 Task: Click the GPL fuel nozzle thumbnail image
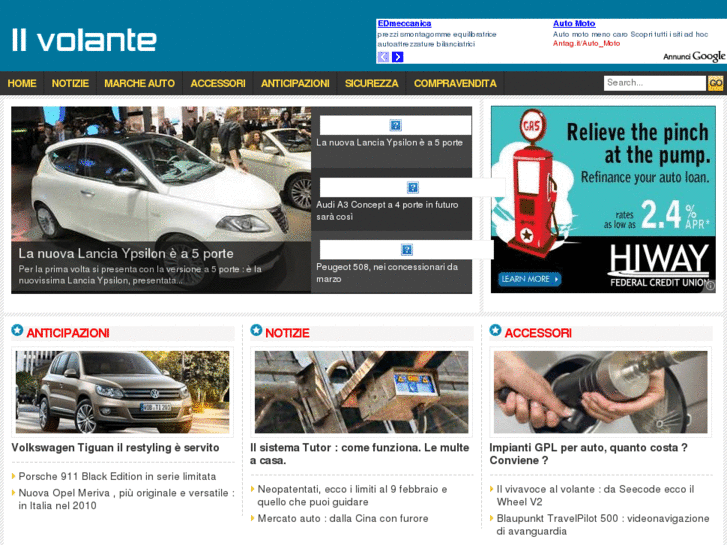pyautogui.click(x=601, y=392)
